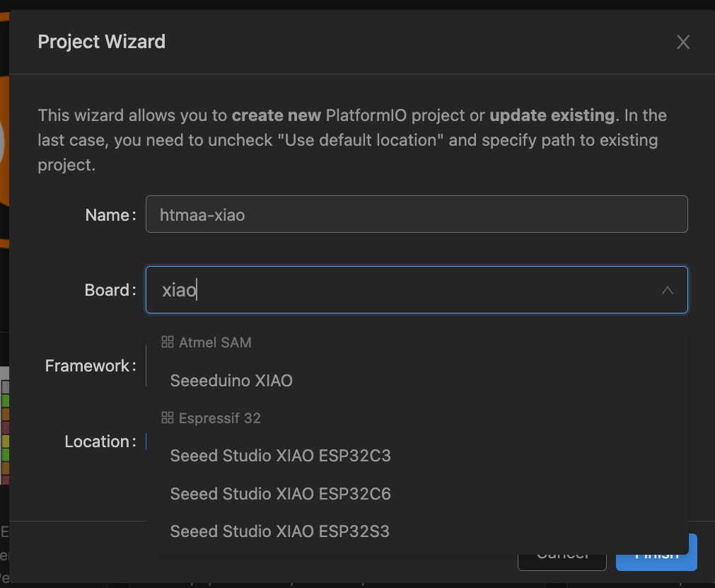
Task: Click the Atmel SAM group heading text
Action: pos(215,342)
